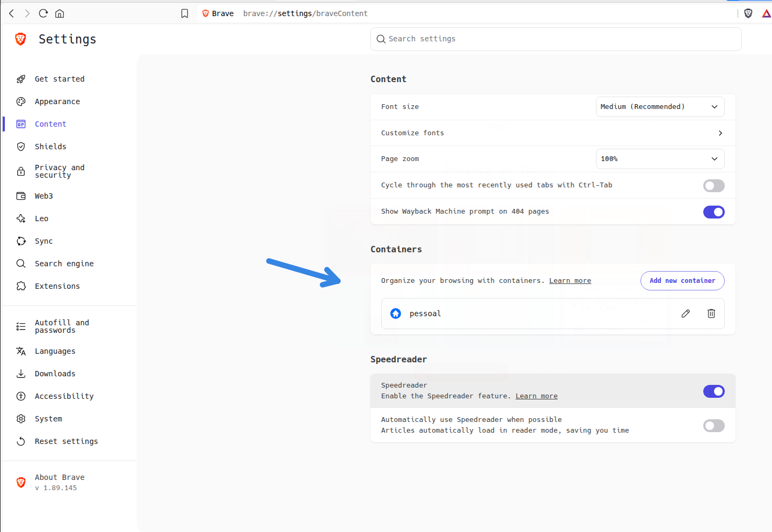Open the Font size dropdown

[x=660, y=107]
